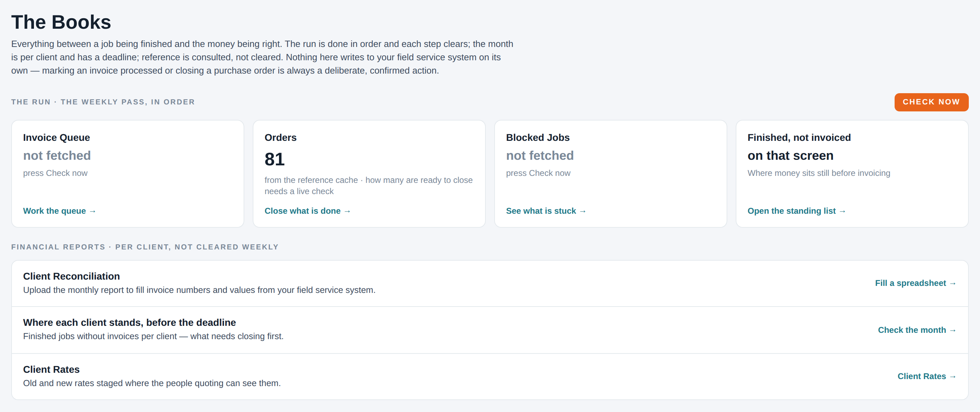Follow the Close what is done link
This screenshot has width=980, height=412.
307,211
